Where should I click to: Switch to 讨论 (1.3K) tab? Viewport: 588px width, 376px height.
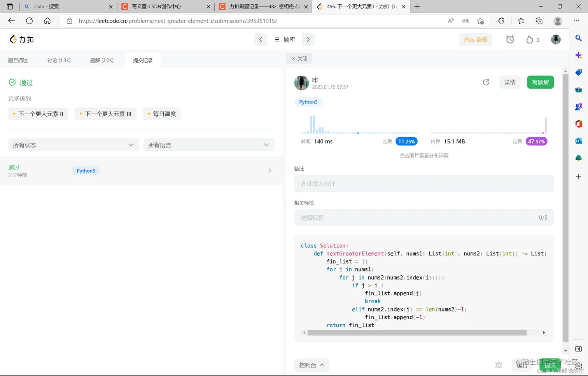tap(59, 60)
